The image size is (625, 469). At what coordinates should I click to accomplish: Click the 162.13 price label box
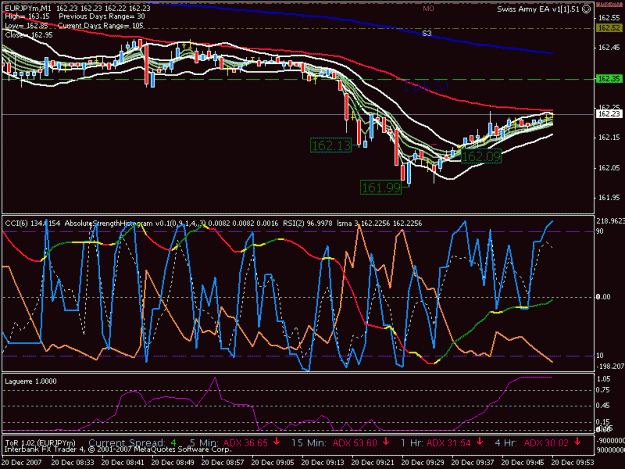click(331, 145)
